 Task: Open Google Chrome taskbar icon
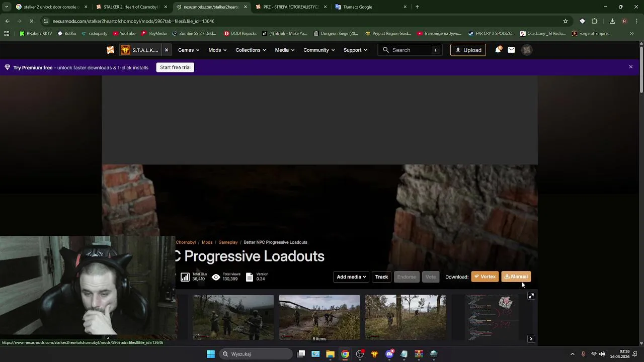(x=345, y=354)
